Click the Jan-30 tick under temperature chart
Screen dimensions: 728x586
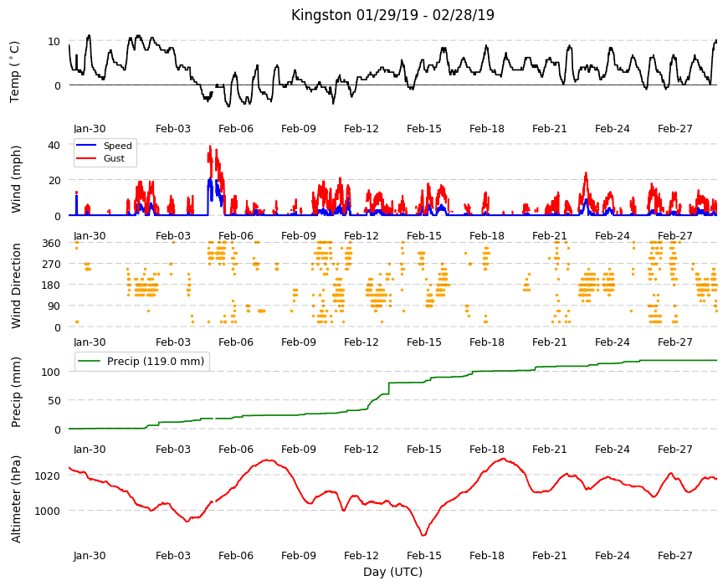[90, 129]
